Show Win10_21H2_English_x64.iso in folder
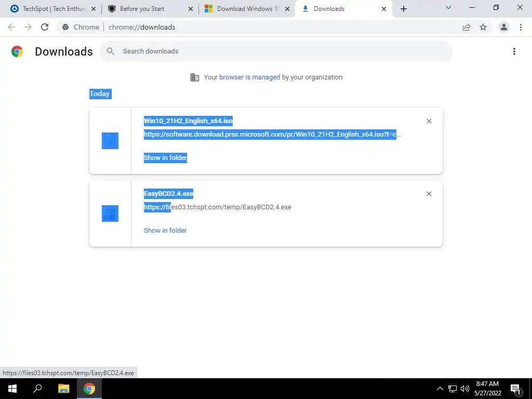The image size is (532, 399). coord(165,158)
